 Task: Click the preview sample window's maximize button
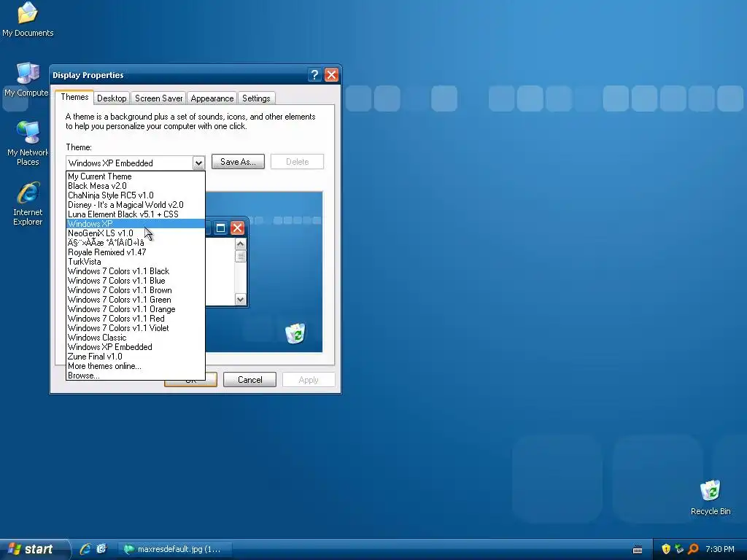point(220,228)
